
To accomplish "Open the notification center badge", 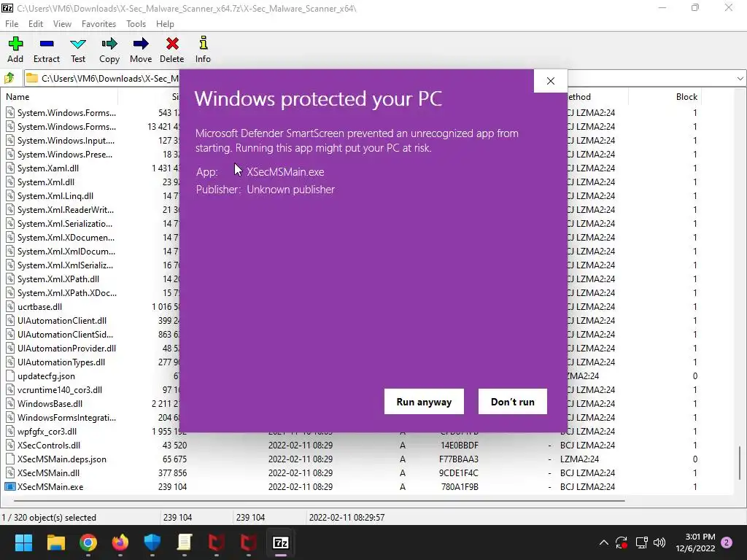I will click(727, 542).
